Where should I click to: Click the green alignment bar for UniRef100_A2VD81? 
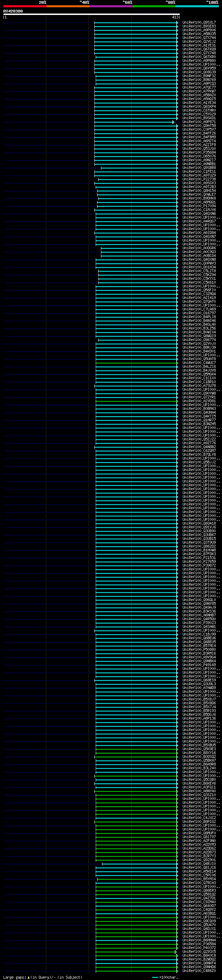click(x=137, y=401)
